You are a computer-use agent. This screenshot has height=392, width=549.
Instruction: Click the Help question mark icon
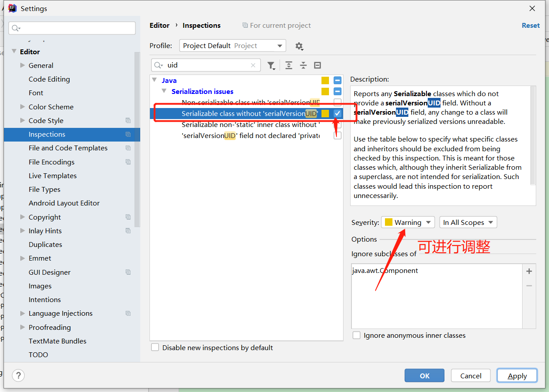[18, 375]
